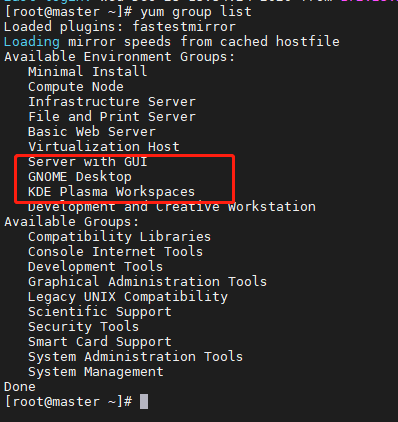The width and height of the screenshot is (398, 422).
Task: Click the 'yum group list' command text
Action: tap(196, 12)
